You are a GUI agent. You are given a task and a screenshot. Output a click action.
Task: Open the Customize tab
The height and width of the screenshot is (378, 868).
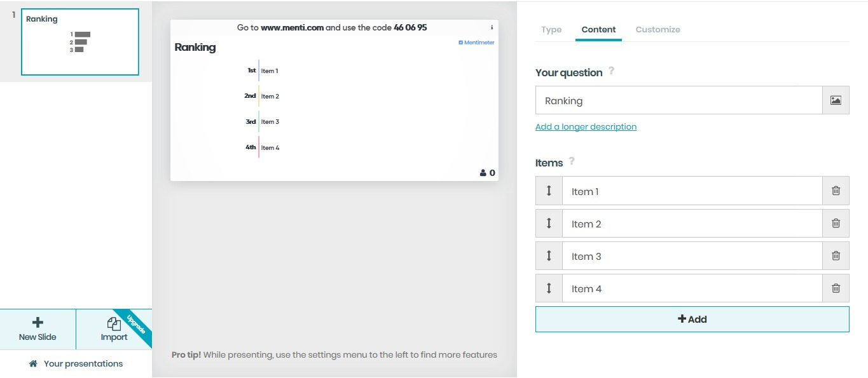(x=658, y=29)
